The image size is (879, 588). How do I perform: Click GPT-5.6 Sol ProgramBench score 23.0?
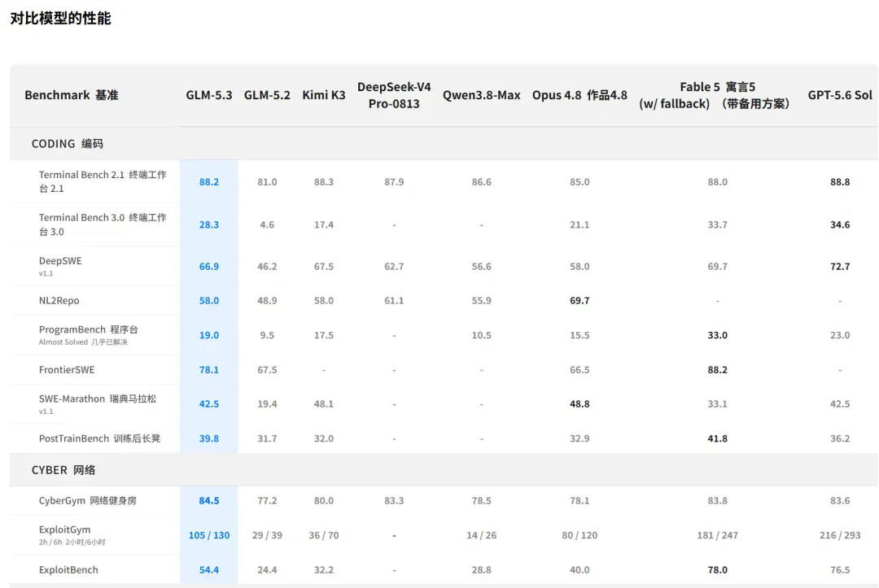click(x=840, y=335)
